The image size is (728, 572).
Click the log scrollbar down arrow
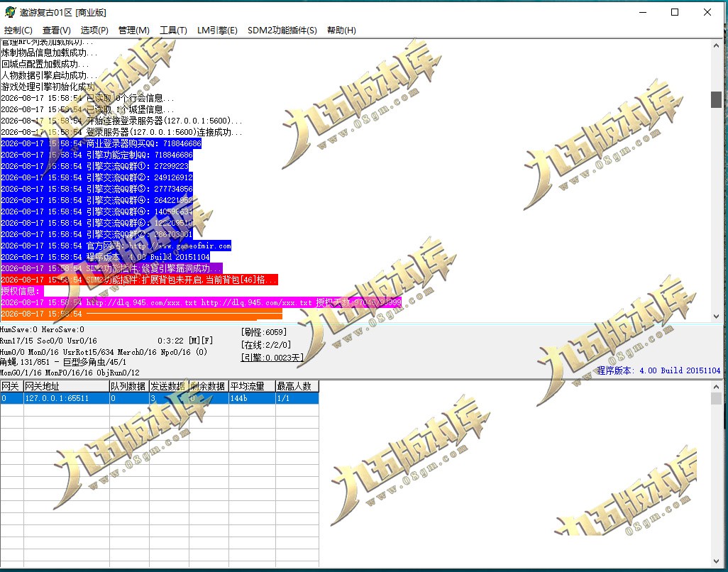(716, 317)
